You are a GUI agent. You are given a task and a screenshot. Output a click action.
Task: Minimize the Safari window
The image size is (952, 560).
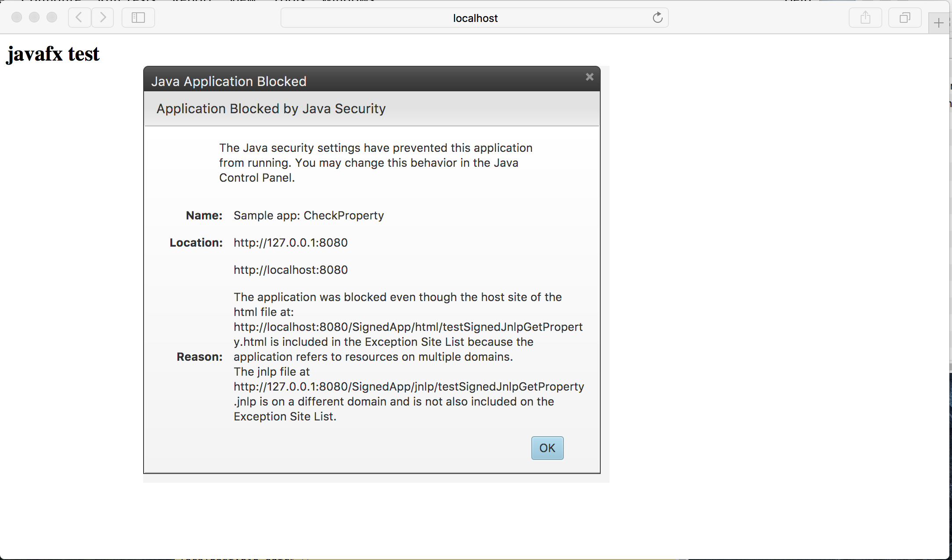(x=34, y=17)
